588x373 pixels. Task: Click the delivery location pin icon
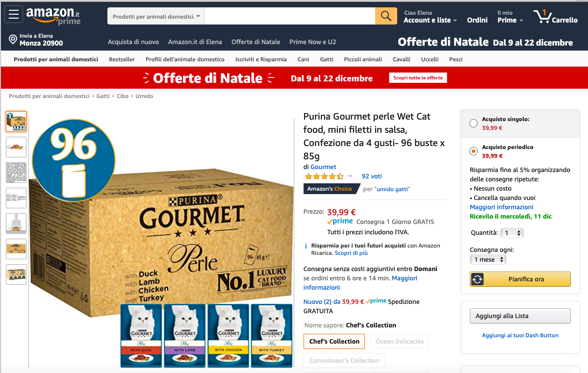13,39
